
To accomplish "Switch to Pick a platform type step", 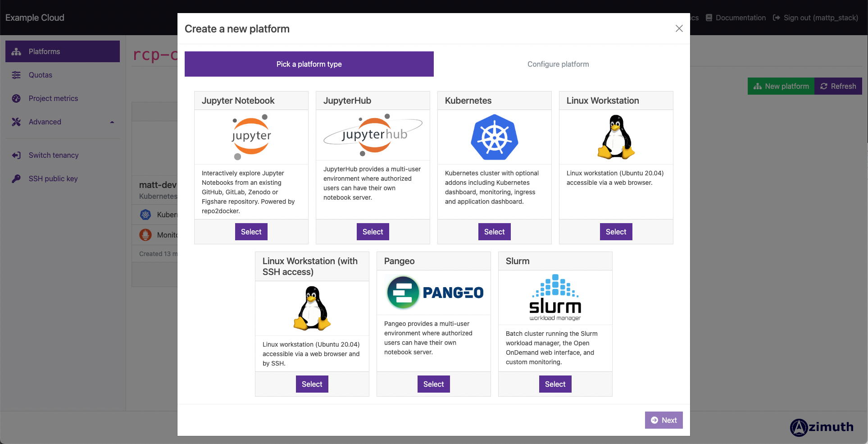I will click(x=309, y=64).
